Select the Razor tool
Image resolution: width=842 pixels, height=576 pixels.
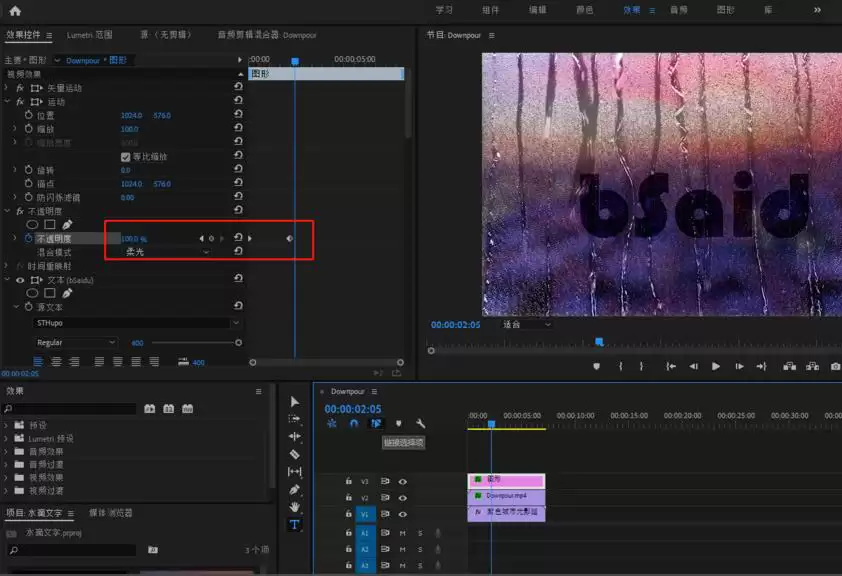pyautogui.click(x=294, y=454)
